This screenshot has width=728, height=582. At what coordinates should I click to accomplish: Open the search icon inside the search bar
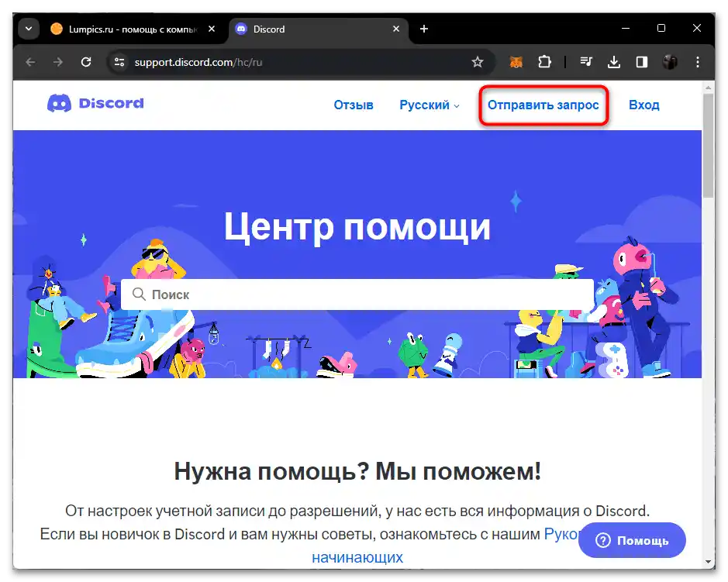click(140, 294)
